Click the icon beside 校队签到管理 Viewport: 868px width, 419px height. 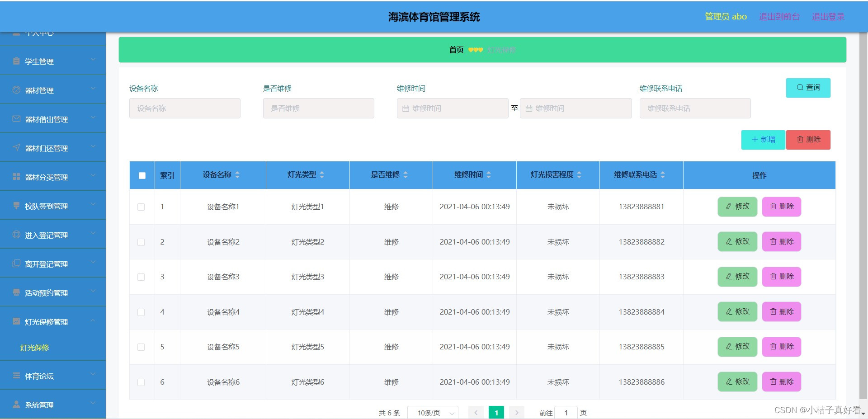16,206
